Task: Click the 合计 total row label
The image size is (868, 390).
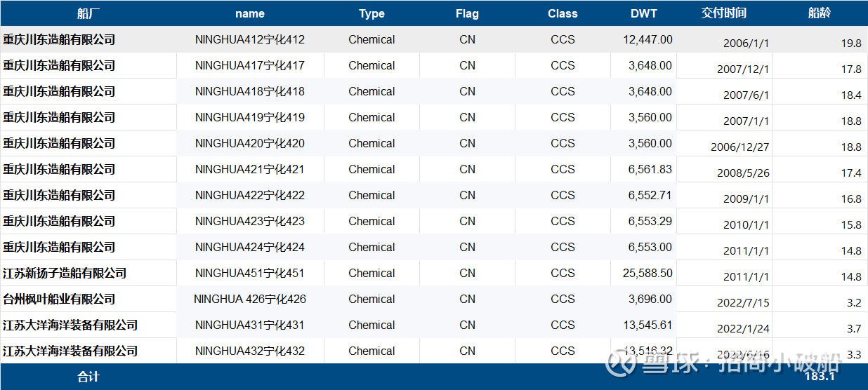Action: pyautogui.click(x=88, y=377)
